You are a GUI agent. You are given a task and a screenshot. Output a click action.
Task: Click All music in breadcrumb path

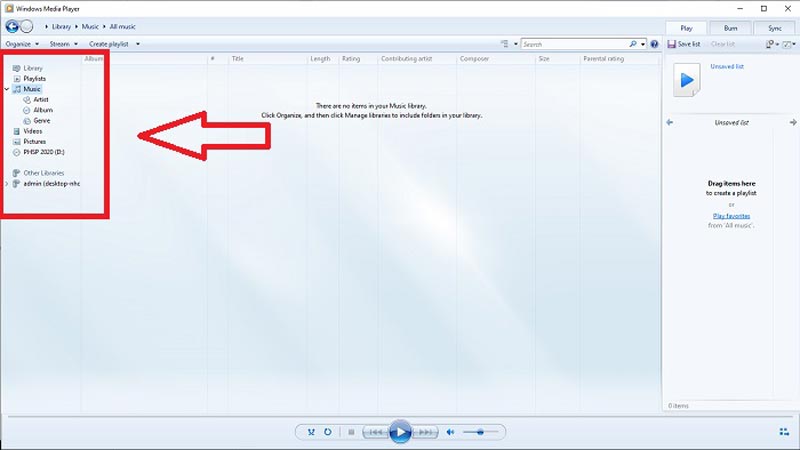pos(122,27)
